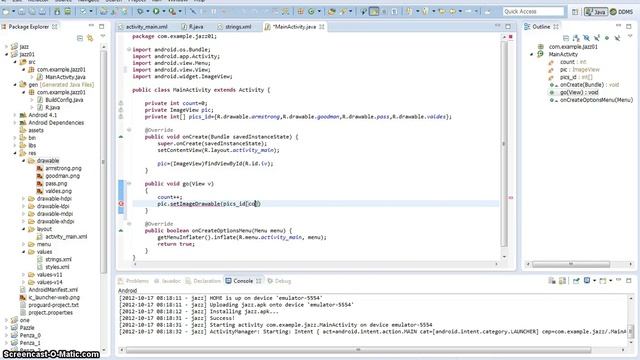Open the Debug tab in bottom panel

click(279, 281)
